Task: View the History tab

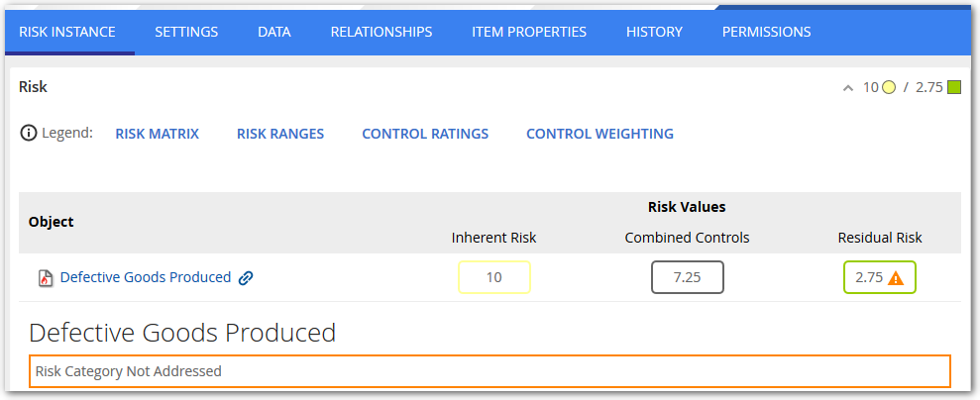Action: [654, 32]
